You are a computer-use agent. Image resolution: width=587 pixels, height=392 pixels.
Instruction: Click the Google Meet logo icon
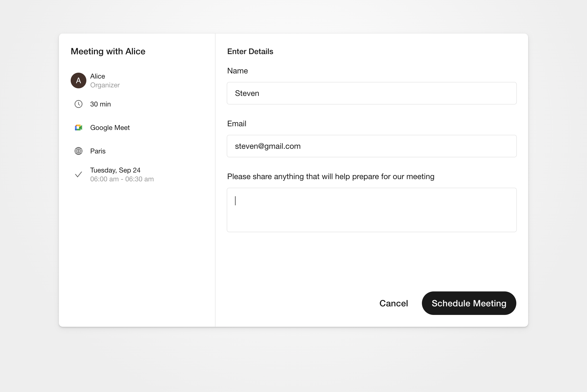point(79,127)
